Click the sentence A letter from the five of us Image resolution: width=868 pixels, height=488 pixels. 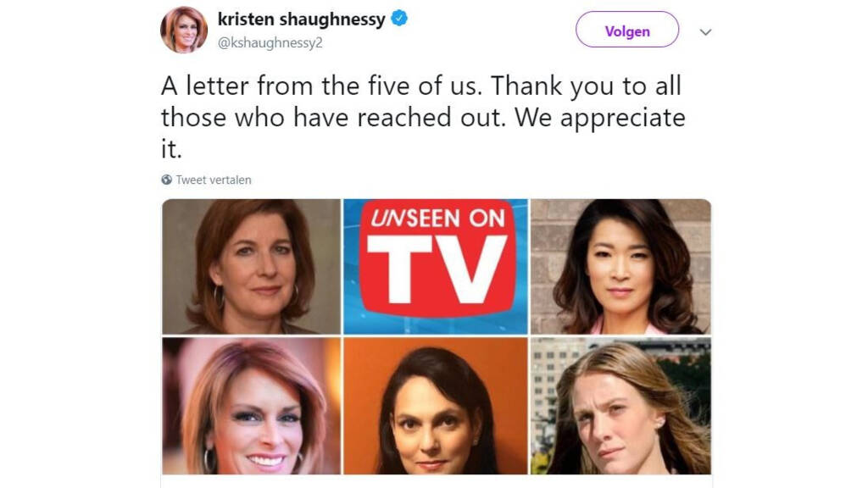point(323,86)
